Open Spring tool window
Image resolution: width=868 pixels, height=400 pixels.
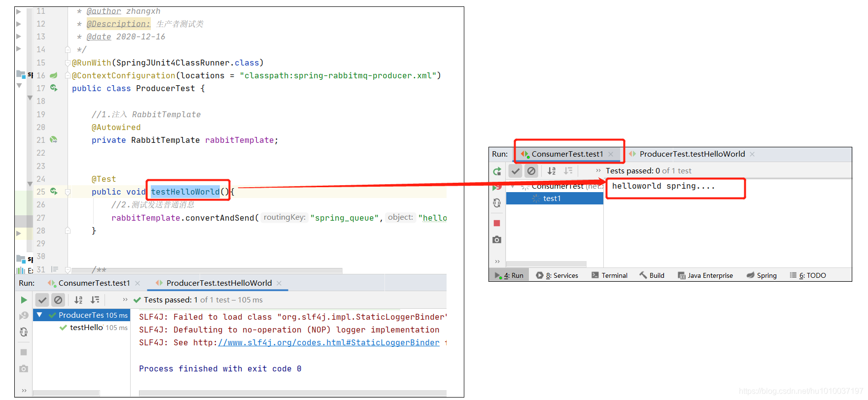[x=762, y=275]
